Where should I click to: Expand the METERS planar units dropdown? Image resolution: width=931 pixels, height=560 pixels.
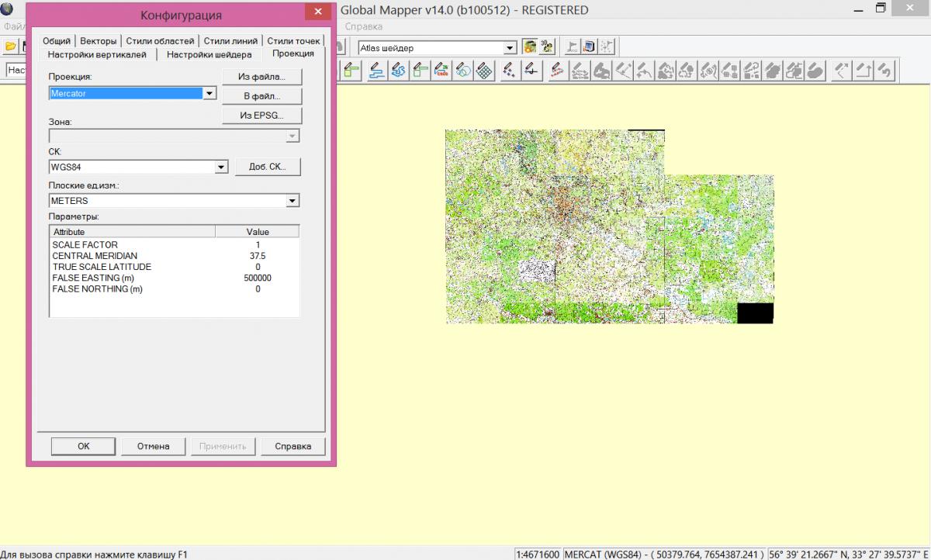[x=292, y=201]
